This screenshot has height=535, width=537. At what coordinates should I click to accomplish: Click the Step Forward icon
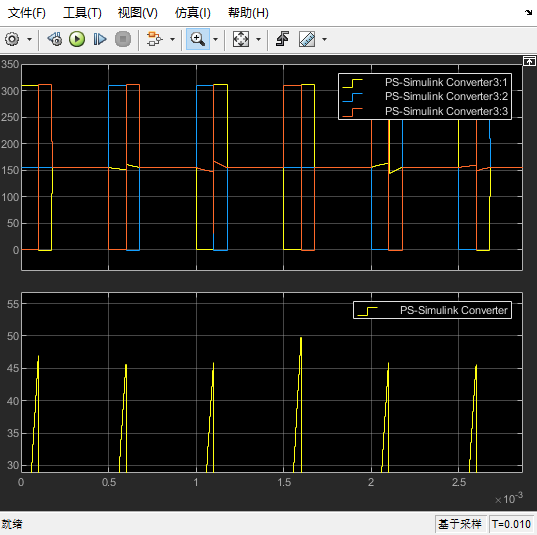pyautogui.click(x=100, y=39)
